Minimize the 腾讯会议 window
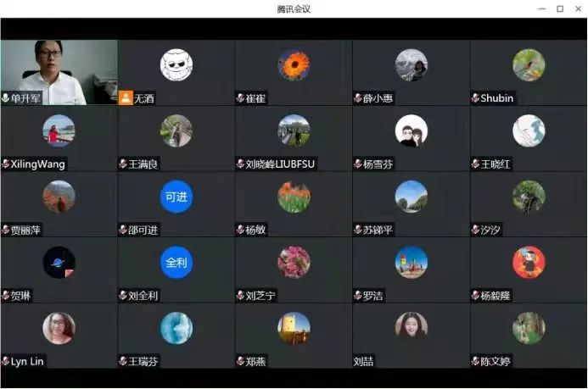The width and height of the screenshot is (588, 389). 542,8
